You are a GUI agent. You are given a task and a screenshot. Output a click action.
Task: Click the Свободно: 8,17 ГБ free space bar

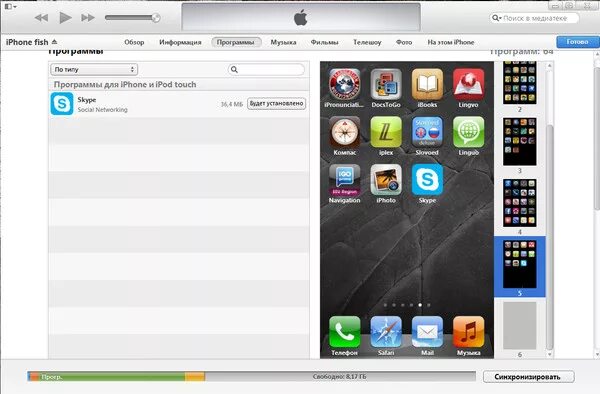click(340, 377)
